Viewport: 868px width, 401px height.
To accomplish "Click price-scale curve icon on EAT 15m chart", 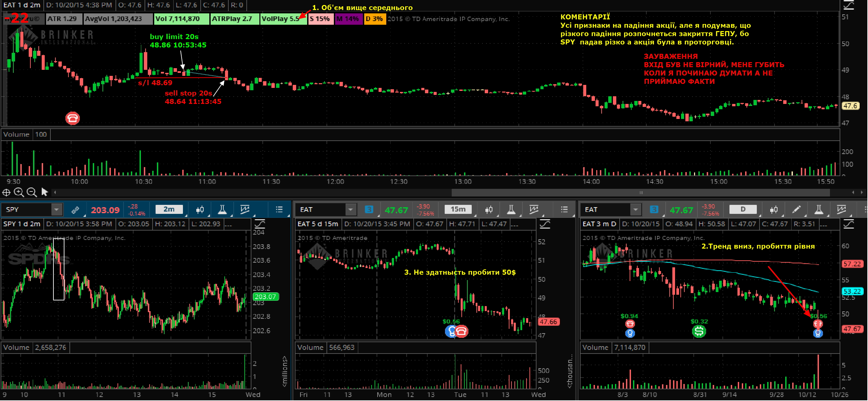I will tap(545, 224).
